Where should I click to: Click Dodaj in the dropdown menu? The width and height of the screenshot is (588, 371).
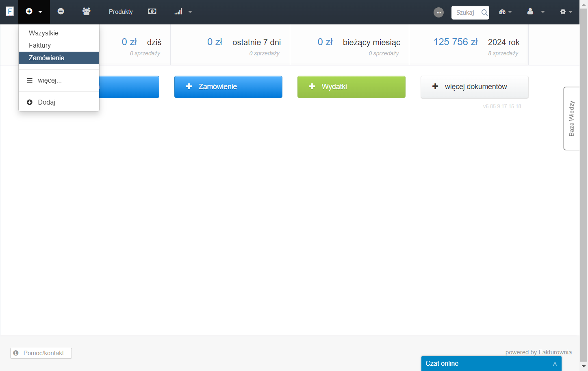[x=59, y=102]
